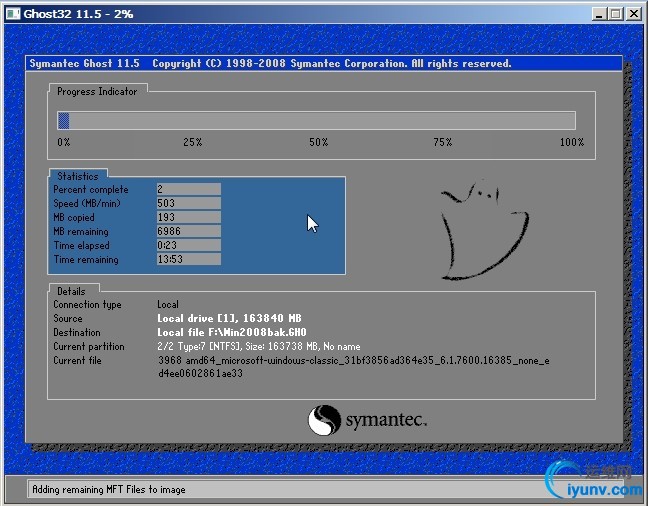Maximize the Ghost32 window

coord(616,14)
